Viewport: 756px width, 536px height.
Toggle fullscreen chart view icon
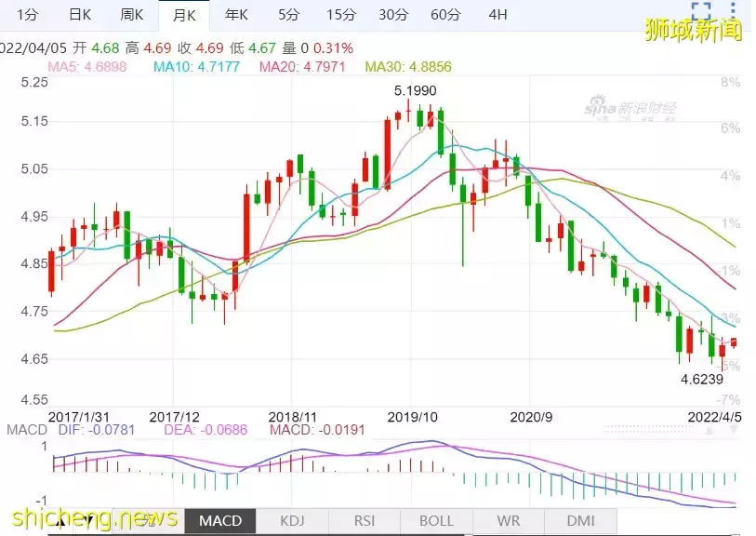(701, 13)
